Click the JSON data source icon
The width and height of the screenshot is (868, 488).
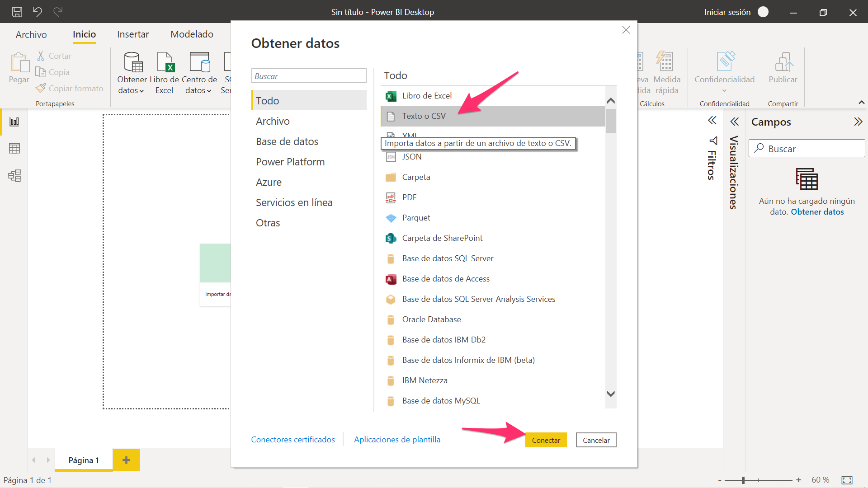point(391,156)
